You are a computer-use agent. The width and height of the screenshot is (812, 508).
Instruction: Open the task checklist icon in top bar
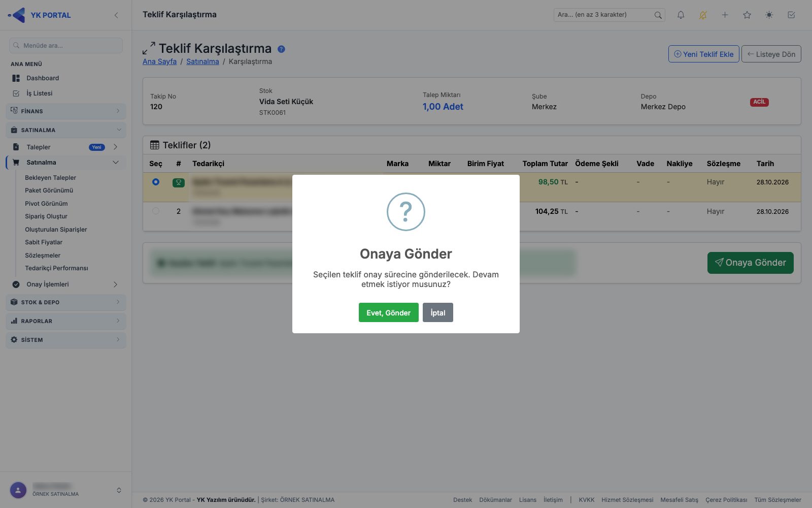(x=791, y=15)
